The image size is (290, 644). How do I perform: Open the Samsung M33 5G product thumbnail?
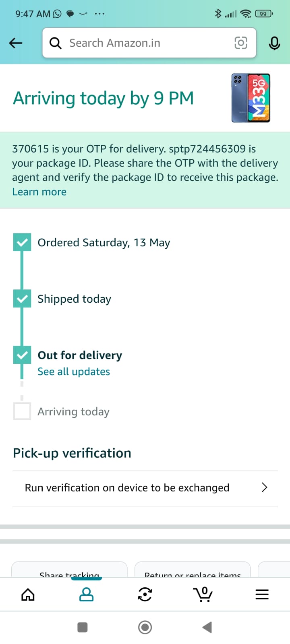251,98
